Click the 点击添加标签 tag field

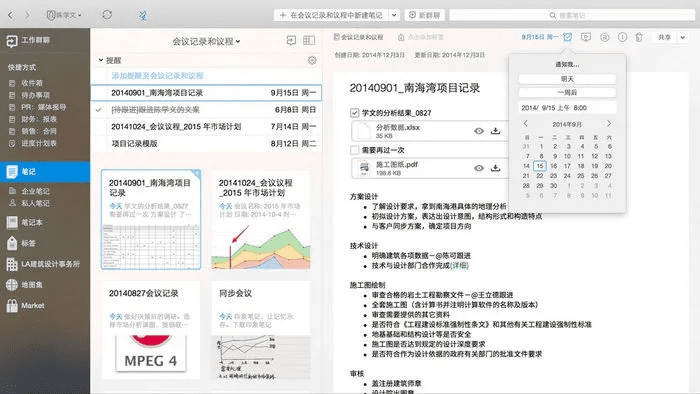(x=421, y=37)
